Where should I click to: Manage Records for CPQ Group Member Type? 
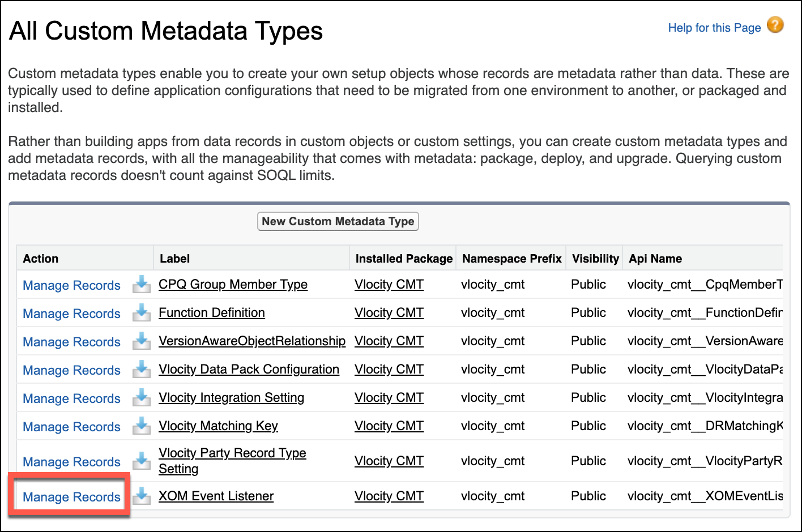(x=71, y=285)
